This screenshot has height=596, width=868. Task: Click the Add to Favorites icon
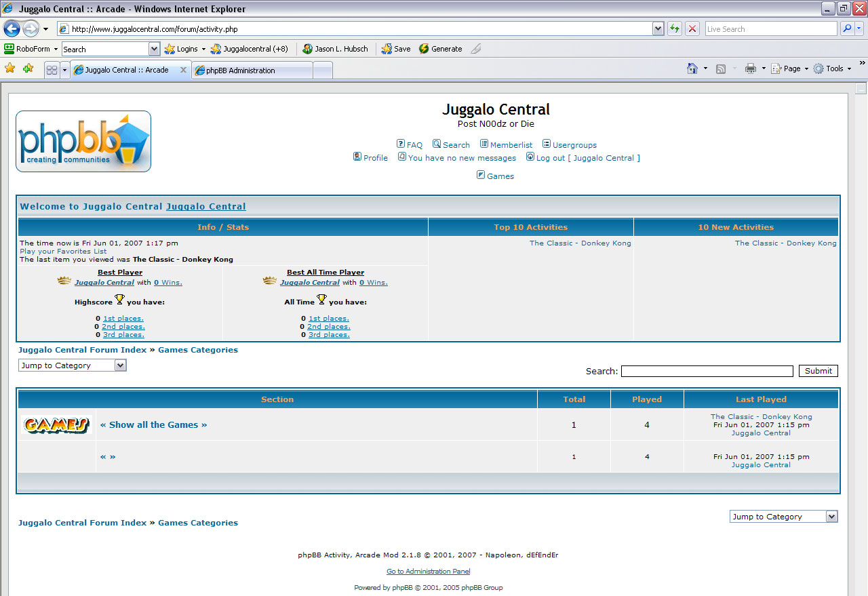point(28,68)
